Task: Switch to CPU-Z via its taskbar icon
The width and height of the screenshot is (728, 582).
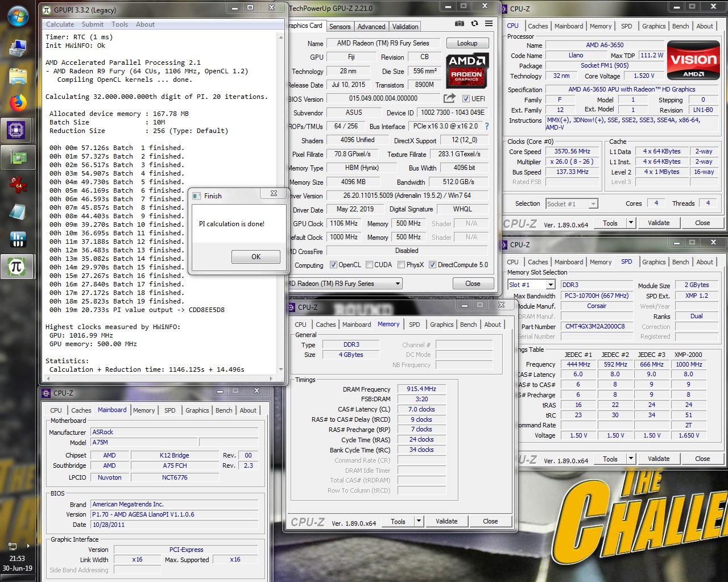Action: 18,130
